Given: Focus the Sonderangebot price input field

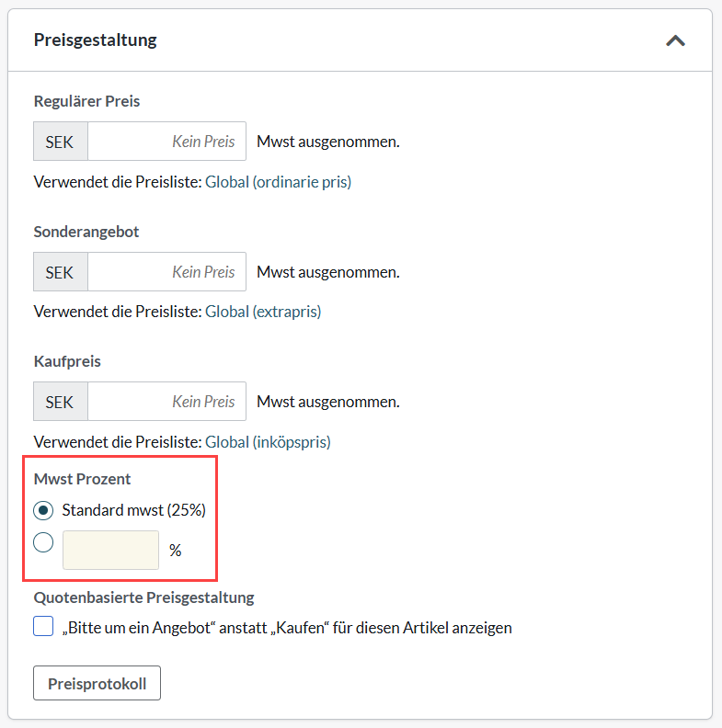Looking at the screenshot, I should [166, 272].
